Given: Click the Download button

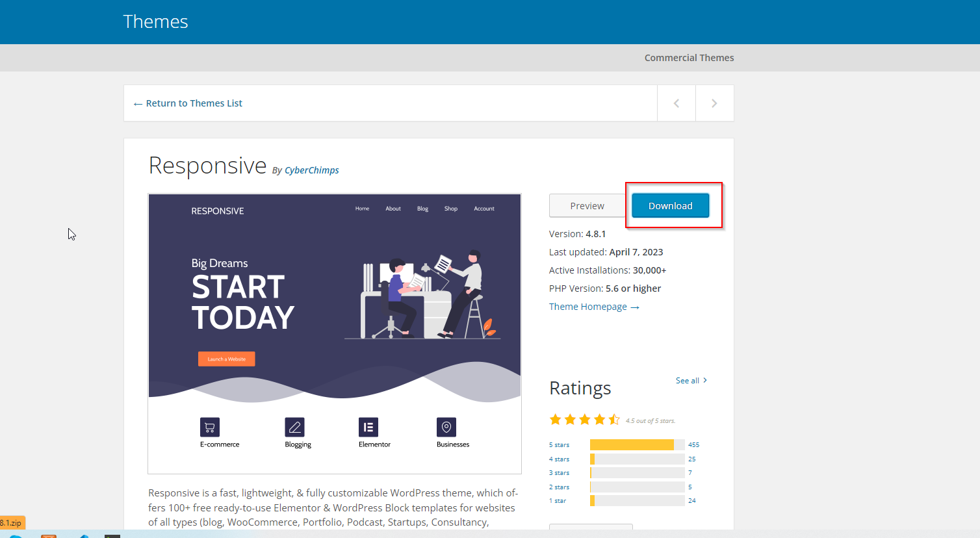Looking at the screenshot, I should (671, 206).
